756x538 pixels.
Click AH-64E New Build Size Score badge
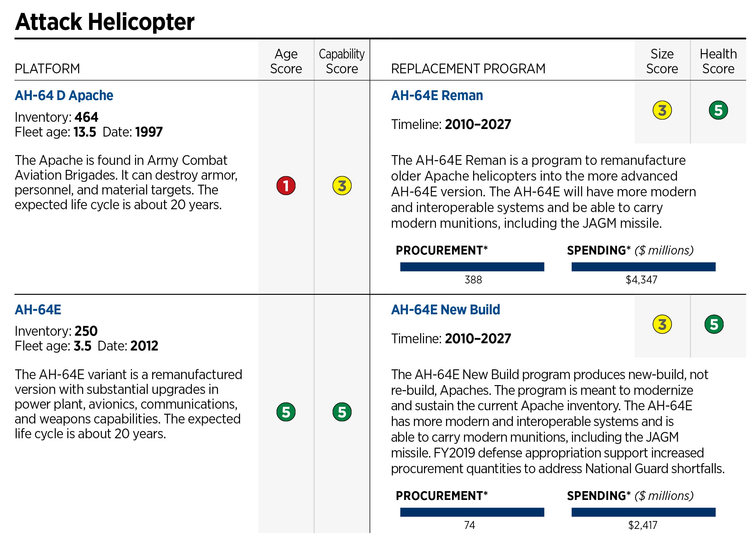point(662,324)
